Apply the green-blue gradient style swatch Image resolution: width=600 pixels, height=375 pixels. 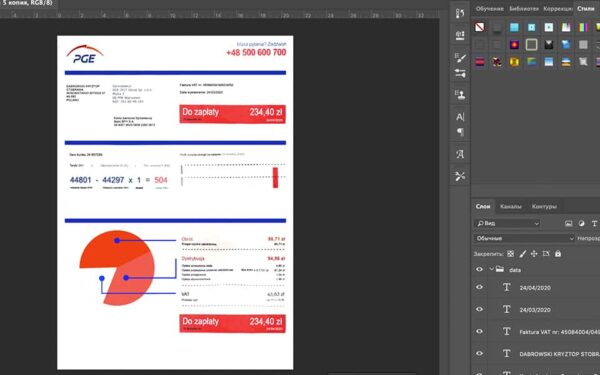click(531, 62)
